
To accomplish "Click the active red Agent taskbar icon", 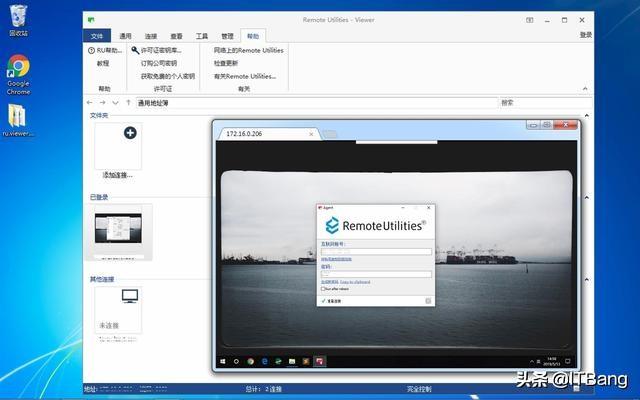I will pos(320,361).
